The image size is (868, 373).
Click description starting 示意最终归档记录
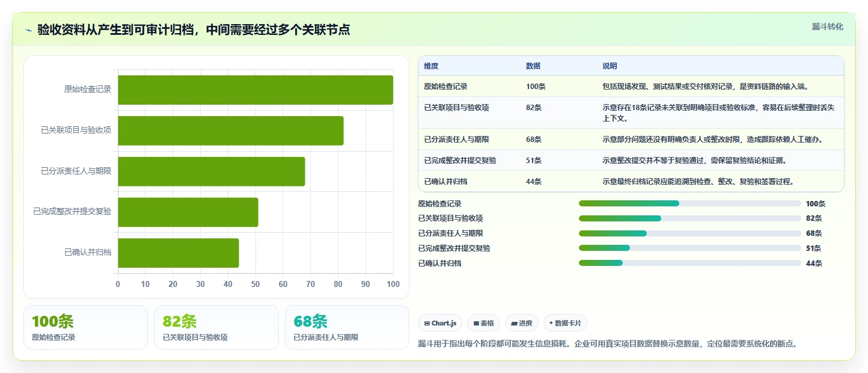[x=698, y=182]
